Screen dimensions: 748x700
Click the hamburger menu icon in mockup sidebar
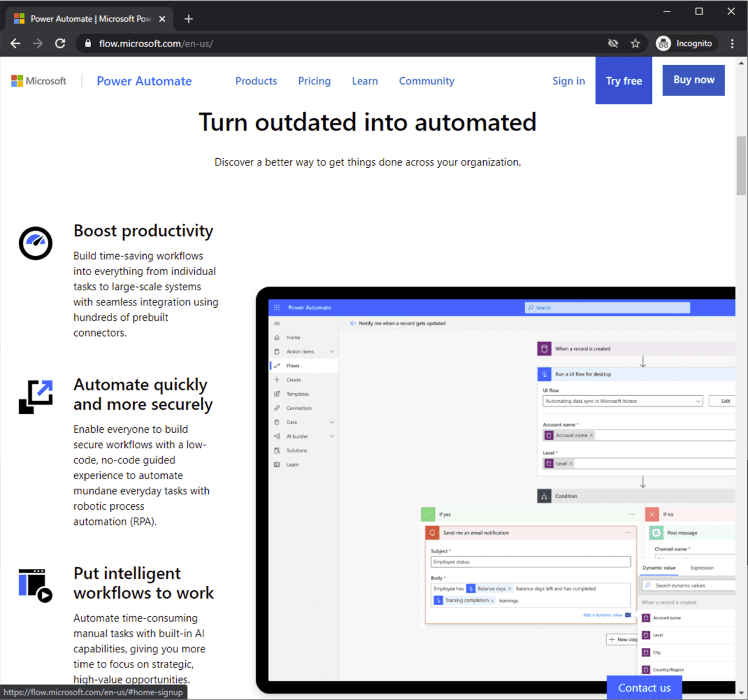click(x=277, y=323)
